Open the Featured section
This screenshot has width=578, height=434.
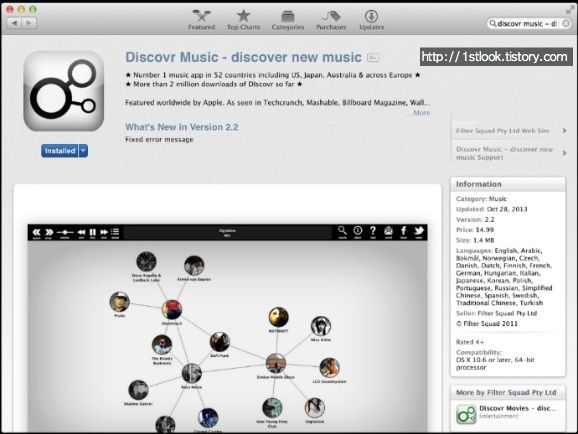(201, 20)
